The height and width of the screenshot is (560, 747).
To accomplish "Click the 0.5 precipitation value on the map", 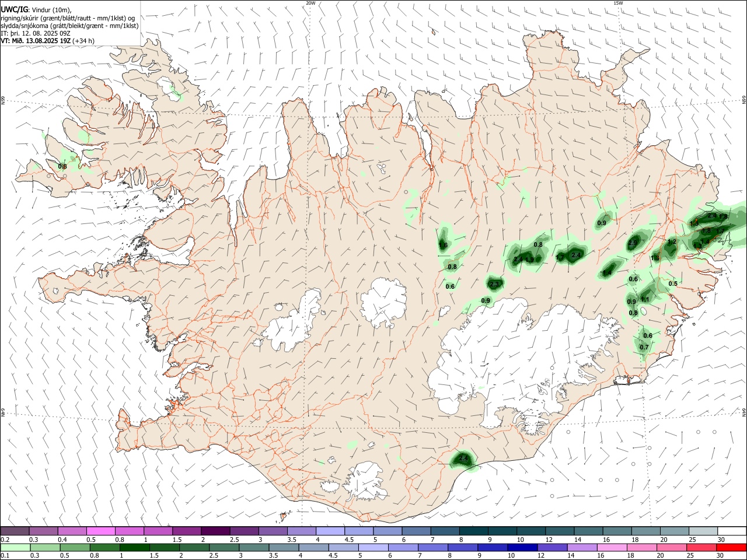I will point(673,283).
